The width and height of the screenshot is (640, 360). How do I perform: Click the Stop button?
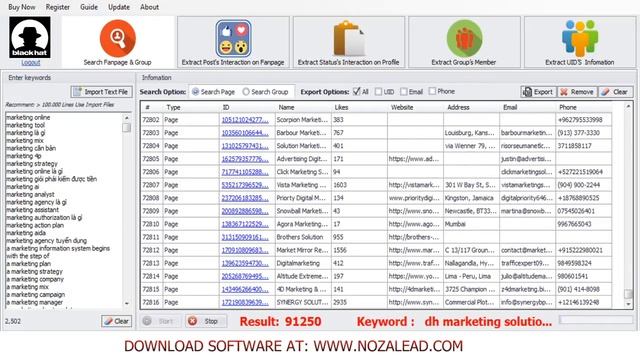(x=206, y=321)
